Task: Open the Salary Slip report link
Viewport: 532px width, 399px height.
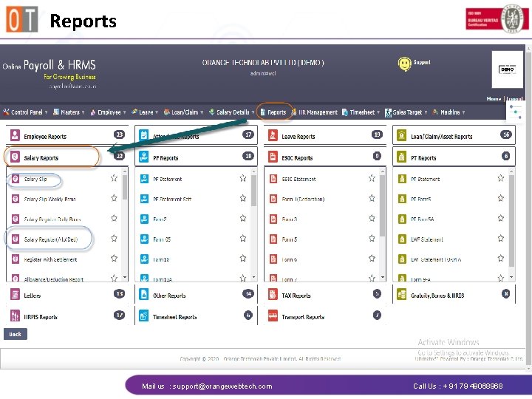Action: [x=35, y=179]
